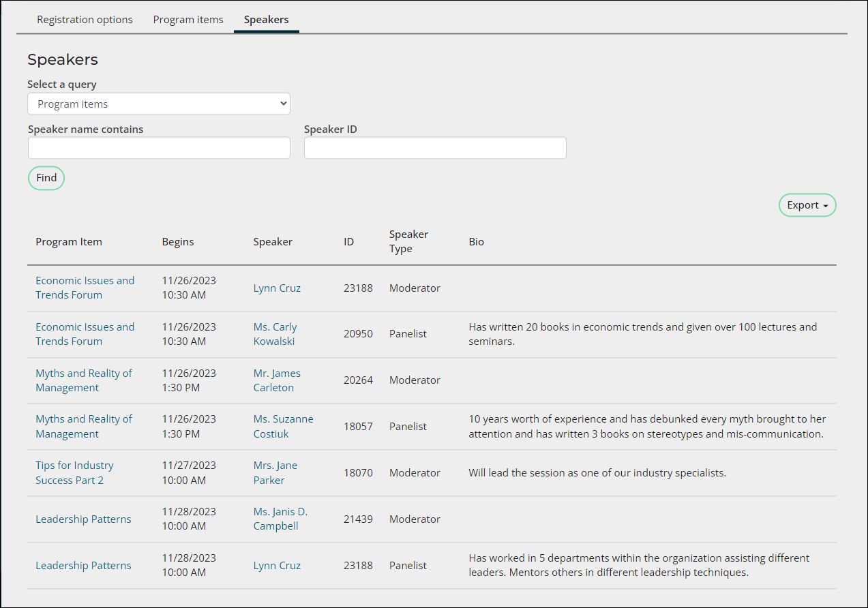868x608 pixels.
Task: Click Moderator type in Jane Parker row
Action: coord(415,472)
